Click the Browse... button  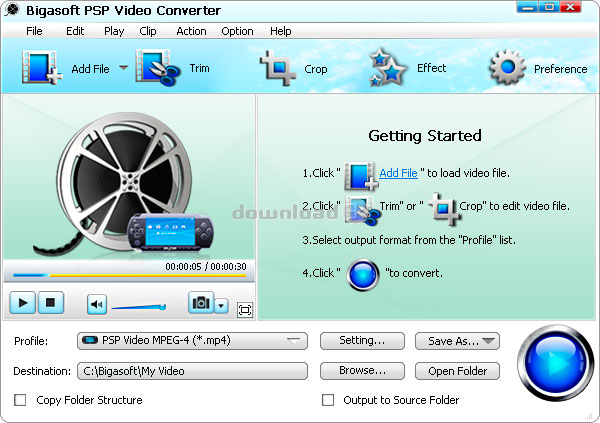362,371
